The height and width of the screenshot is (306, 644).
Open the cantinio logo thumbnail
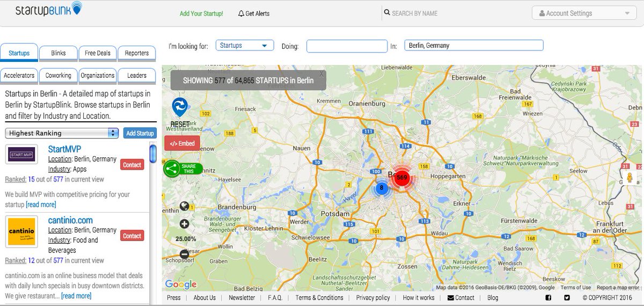(x=21, y=231)
